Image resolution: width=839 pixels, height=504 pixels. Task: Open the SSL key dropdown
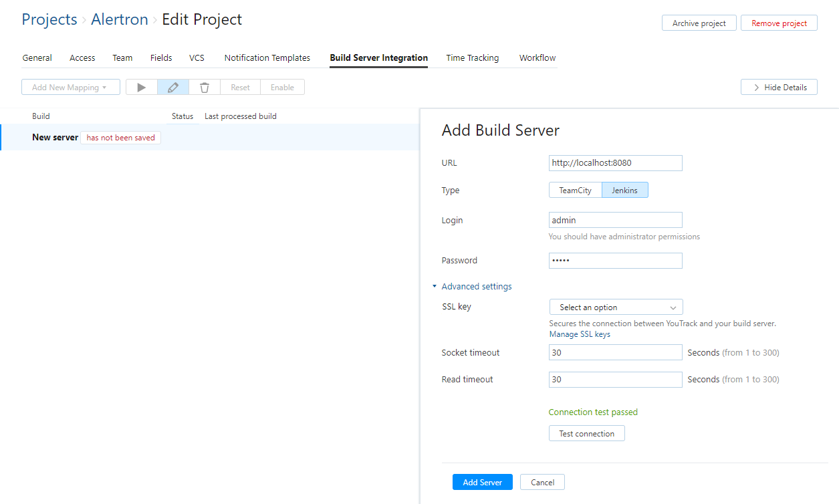[616, 307]
